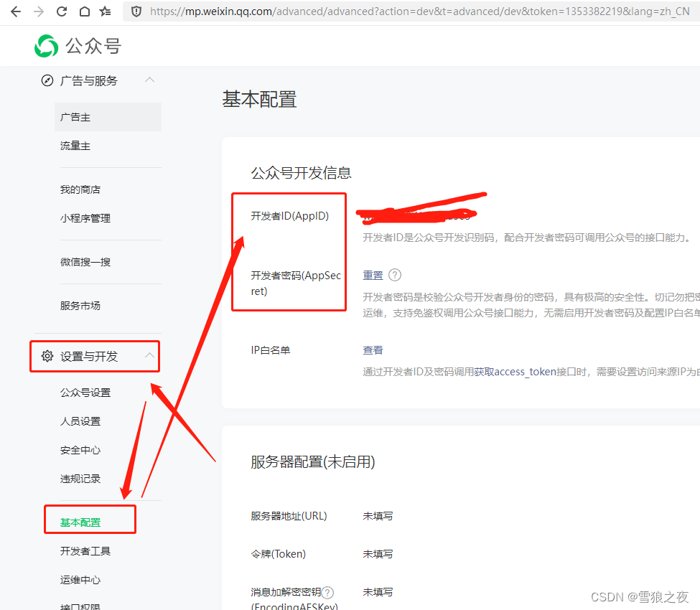Select 基本配置 in the sidebar
The image size is (700, 610).
pos(80,522)
